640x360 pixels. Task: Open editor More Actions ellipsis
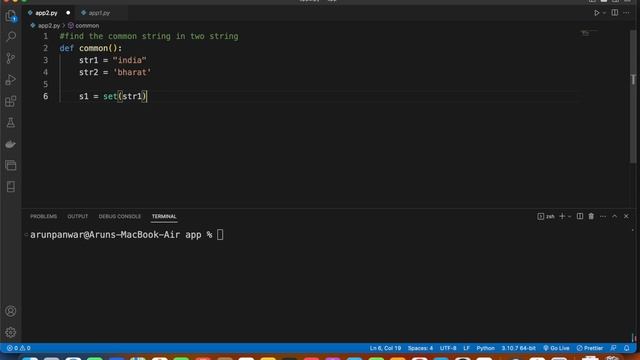(x=626, y=13)
